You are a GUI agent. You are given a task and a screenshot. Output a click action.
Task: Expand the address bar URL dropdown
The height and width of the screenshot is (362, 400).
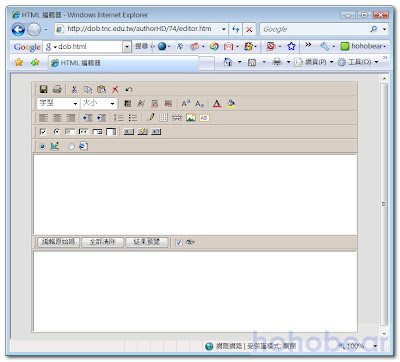(x=224, y=29)
